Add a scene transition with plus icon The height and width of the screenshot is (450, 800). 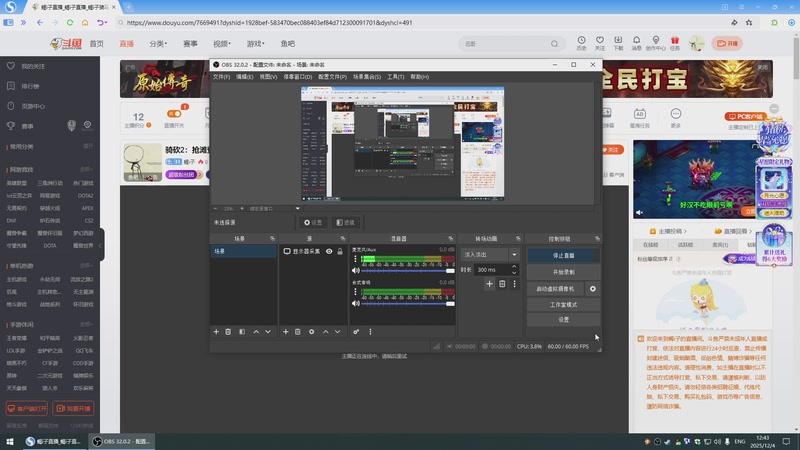coord(489,284)
